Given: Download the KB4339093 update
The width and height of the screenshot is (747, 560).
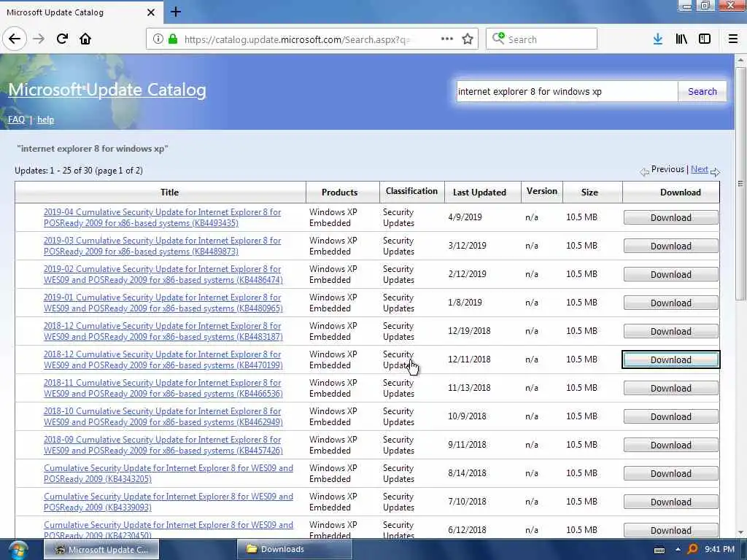Looking at the screenshot, I should pos(671,502).
